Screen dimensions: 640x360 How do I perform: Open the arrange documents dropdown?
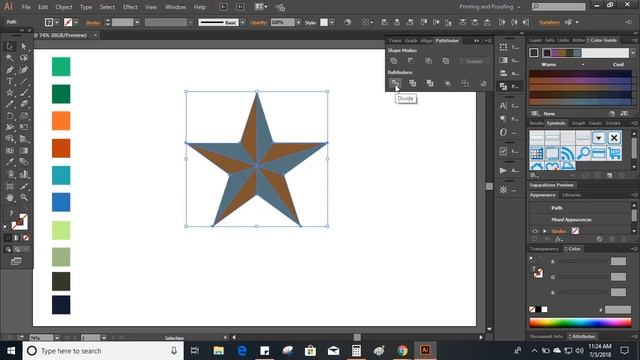coord(261,7)
